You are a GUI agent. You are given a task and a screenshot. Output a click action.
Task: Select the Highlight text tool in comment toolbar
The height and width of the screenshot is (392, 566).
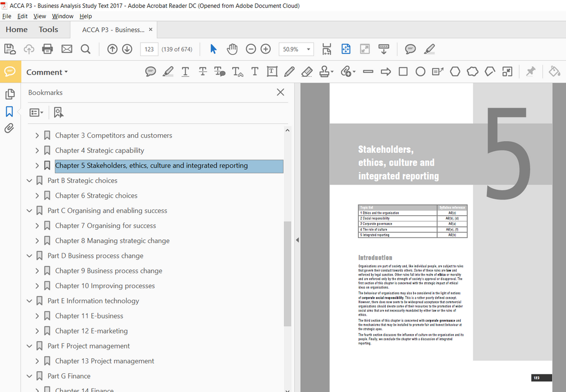tap(168, 72)
